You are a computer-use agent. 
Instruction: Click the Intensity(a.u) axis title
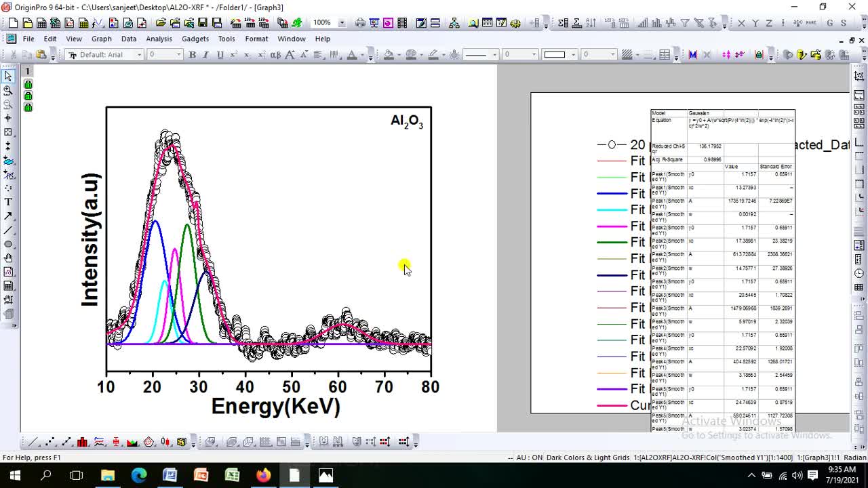90,239
